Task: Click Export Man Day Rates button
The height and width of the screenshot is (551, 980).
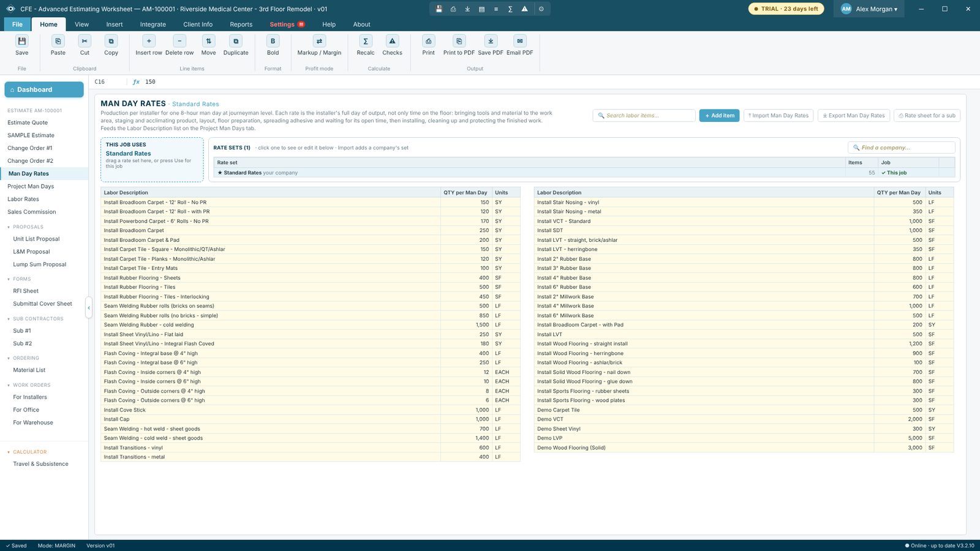Action: (854, 116)
